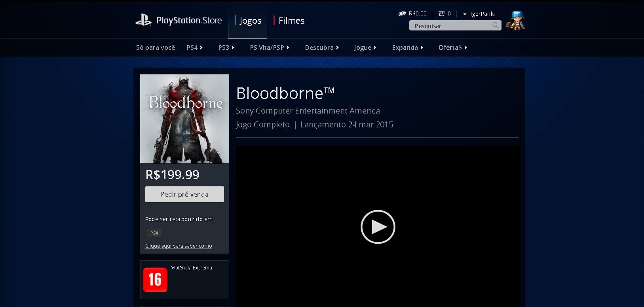The image size is (644, 307).
Task: Play the Bloodborne trailer video
Action: click(378, 227)
